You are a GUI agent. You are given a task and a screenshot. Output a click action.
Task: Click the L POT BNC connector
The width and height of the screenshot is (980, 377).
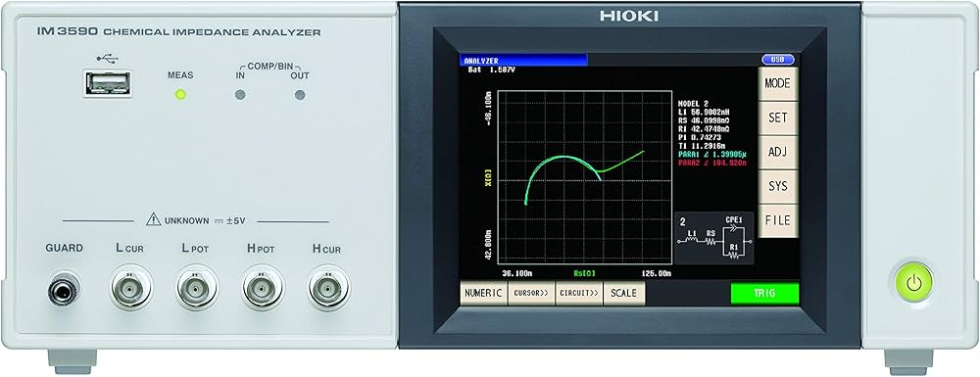pyautogui.click(x=197, y=288)
